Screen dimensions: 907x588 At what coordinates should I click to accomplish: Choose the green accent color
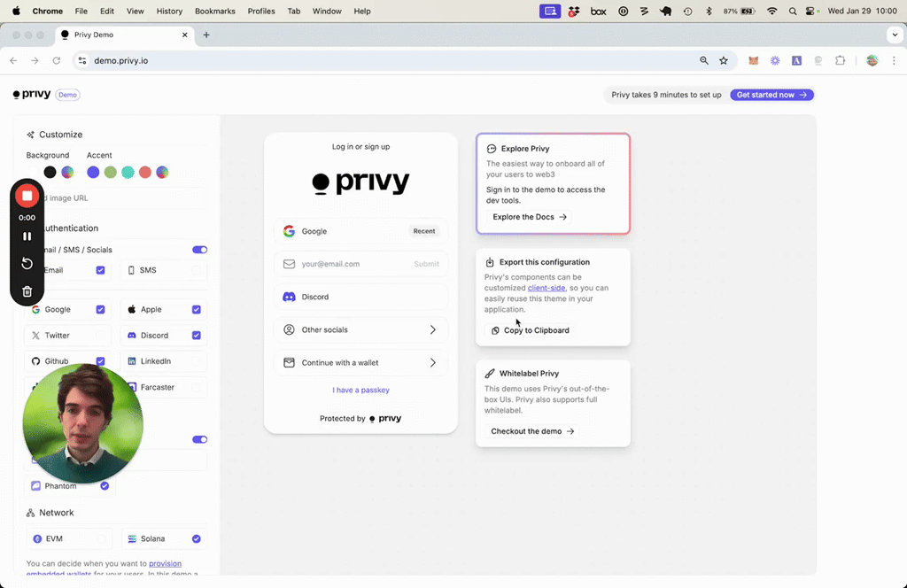pyautogui.click(x=111, y=173)
